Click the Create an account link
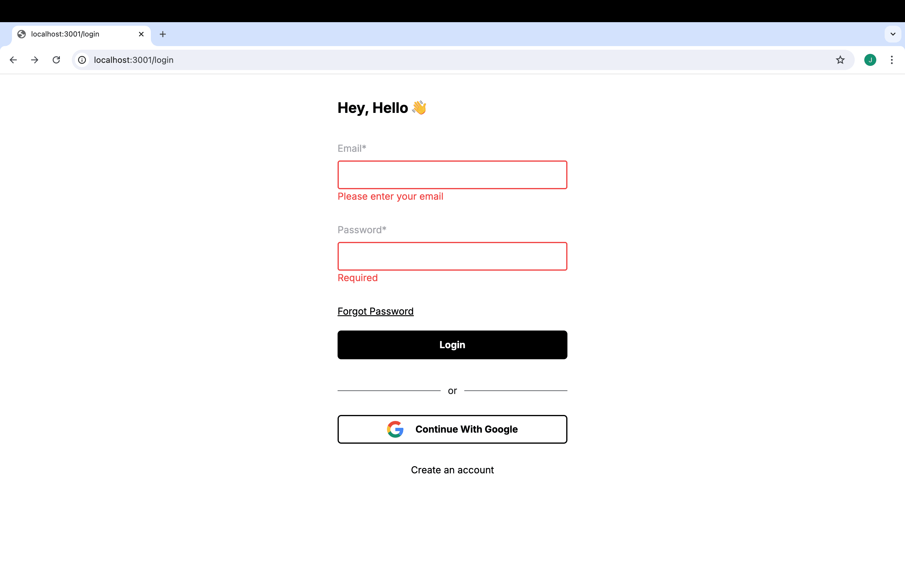This screenshot has width=905, height=588. (452, 470)
